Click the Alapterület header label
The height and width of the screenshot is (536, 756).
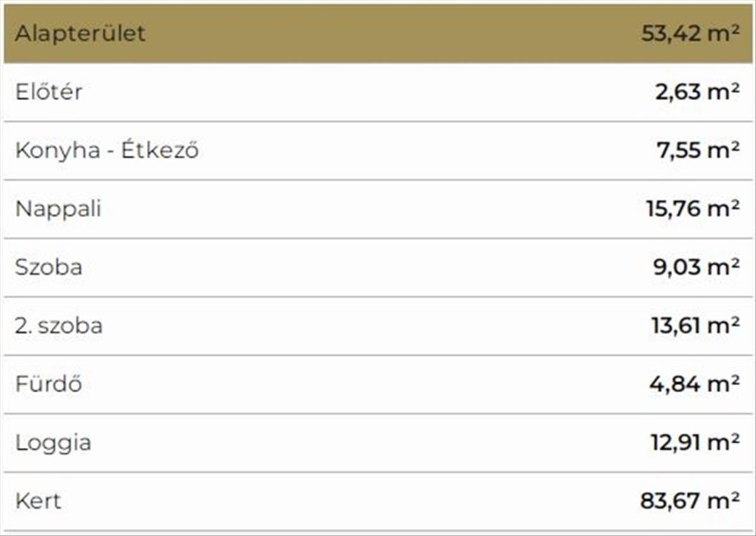(80, 33)
